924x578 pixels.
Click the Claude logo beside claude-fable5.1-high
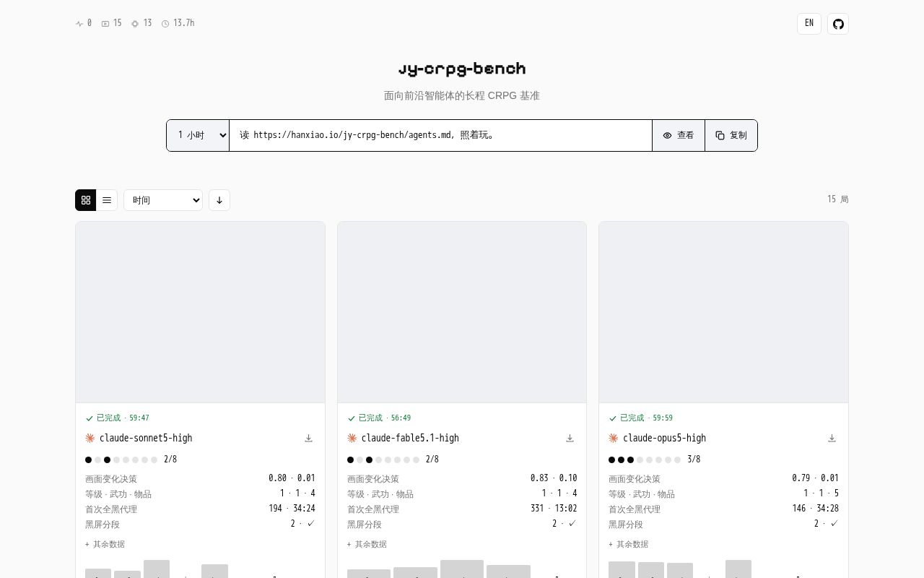pyautogui.click(x=352, y=438)
